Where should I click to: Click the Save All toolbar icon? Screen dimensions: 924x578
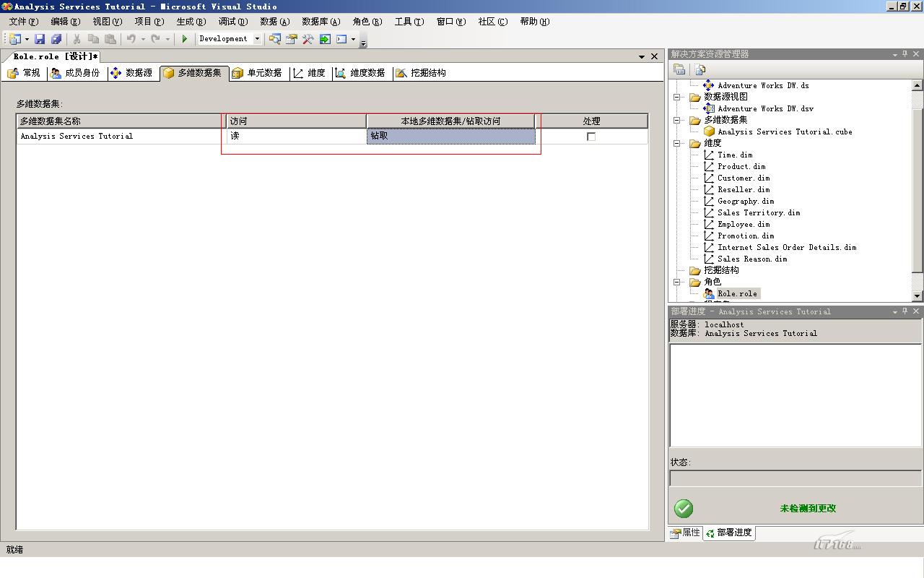pyautogui.click(x=56, y=39)
